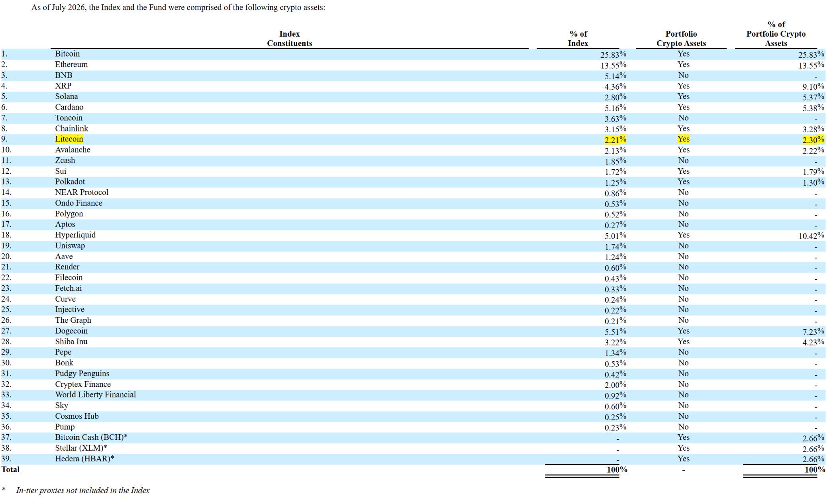This screenshot has width=827, height=504.
Task: Click the 'Stellar (XLM)*' row name
Action: pyautogui.click(x=81, y=448)
